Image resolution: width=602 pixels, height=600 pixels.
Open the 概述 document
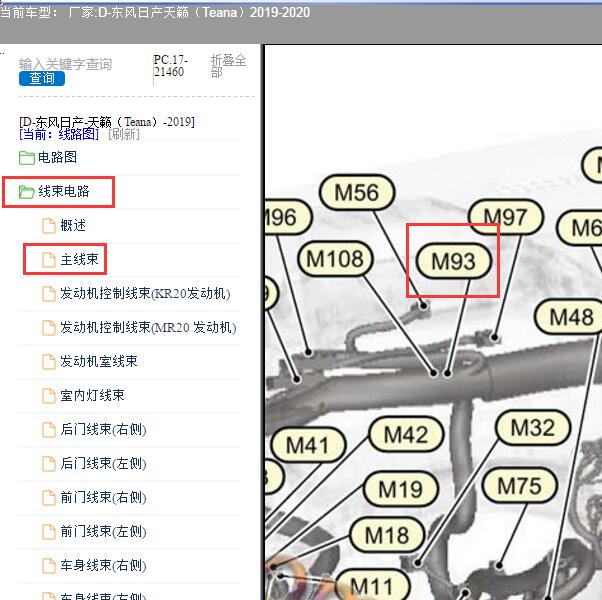[x=73, y=225]
